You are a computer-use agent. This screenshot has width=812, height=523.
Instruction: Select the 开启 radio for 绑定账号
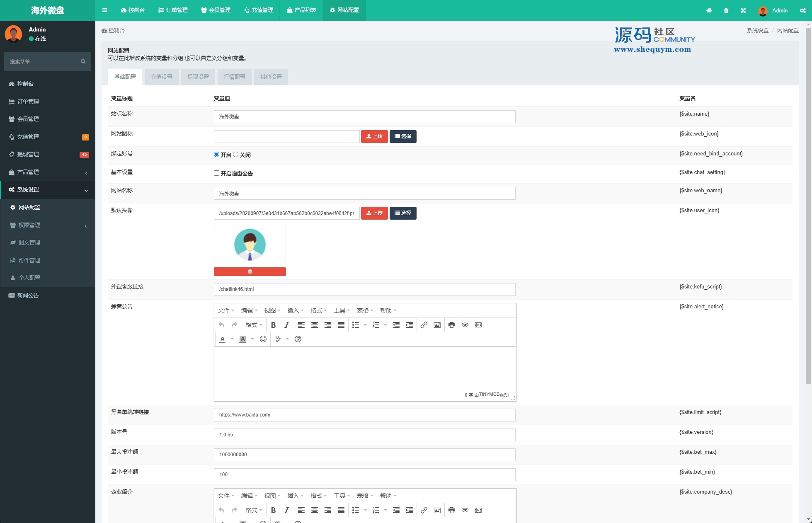click(216, 155)
